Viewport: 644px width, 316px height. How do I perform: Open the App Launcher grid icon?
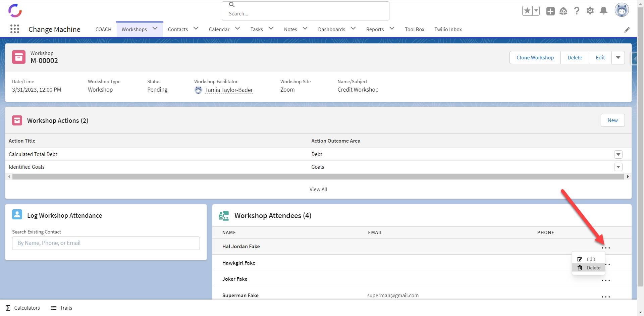tap(15, 29)
